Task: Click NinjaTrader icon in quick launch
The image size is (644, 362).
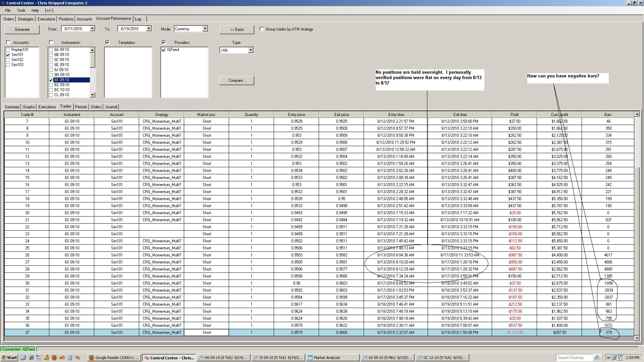Action: tap(77, 358)
